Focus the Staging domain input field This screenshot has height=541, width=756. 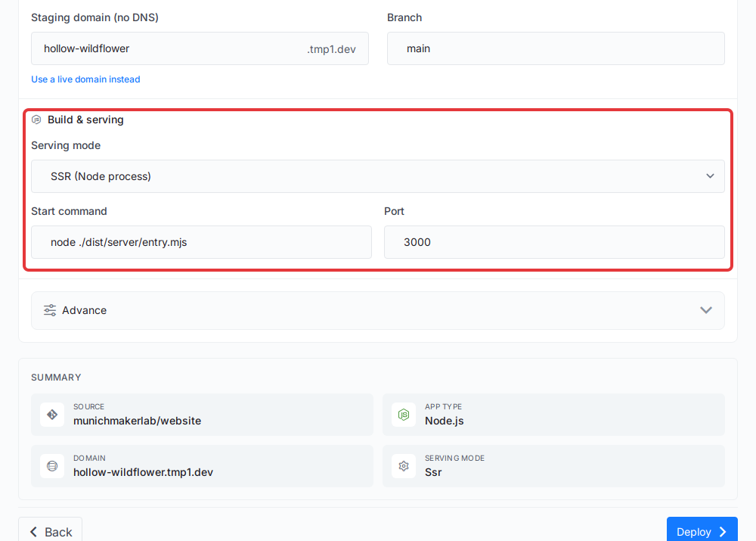200,48
